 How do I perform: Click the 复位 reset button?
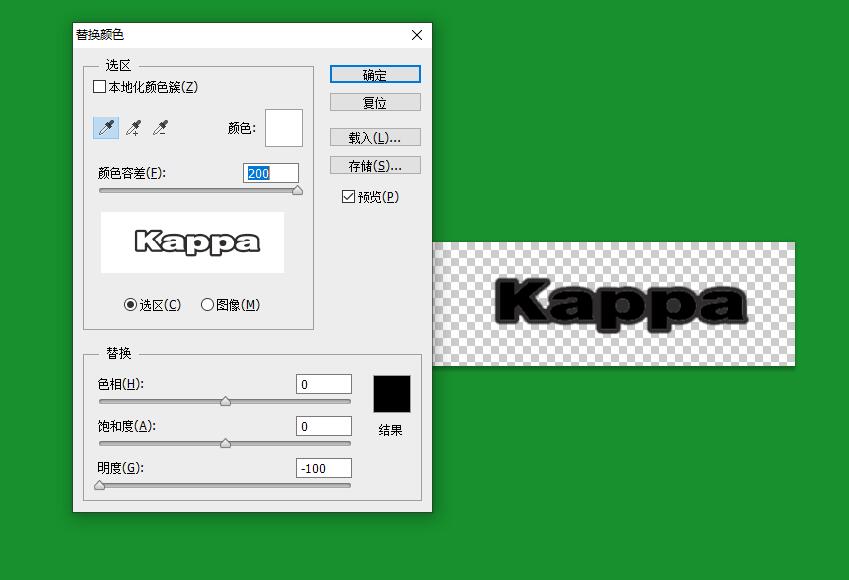(x=375, y=102)
